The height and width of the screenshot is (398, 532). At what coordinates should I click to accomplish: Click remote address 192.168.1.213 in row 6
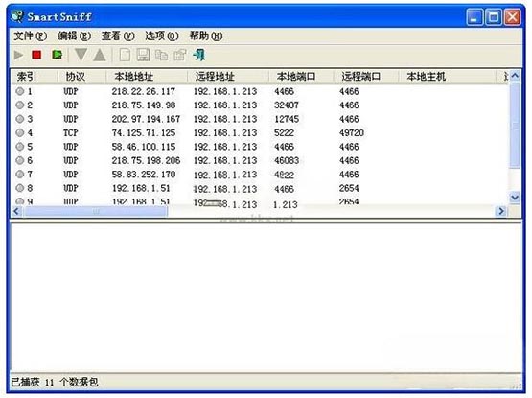point(225,160)
